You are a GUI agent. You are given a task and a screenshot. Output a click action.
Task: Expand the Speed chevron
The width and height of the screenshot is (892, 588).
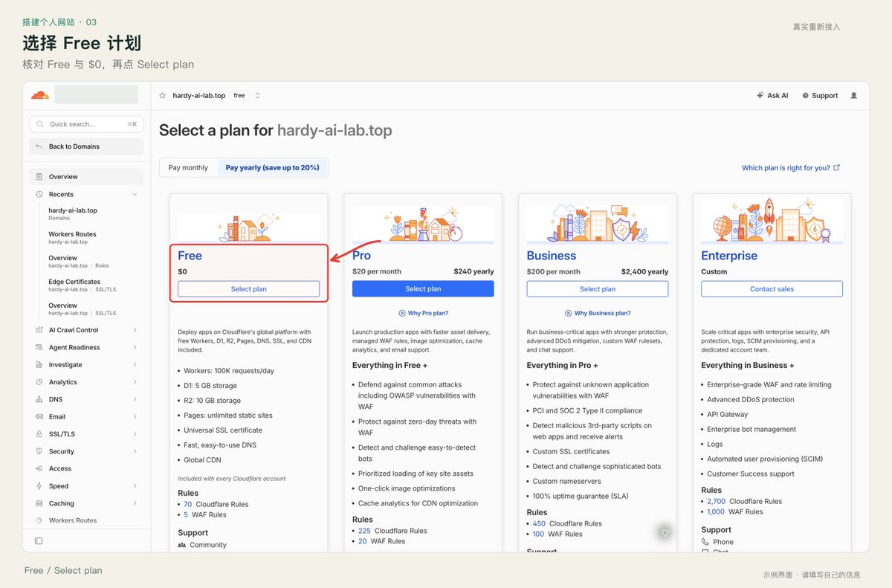pyautogui.click(x=135, y=486)
